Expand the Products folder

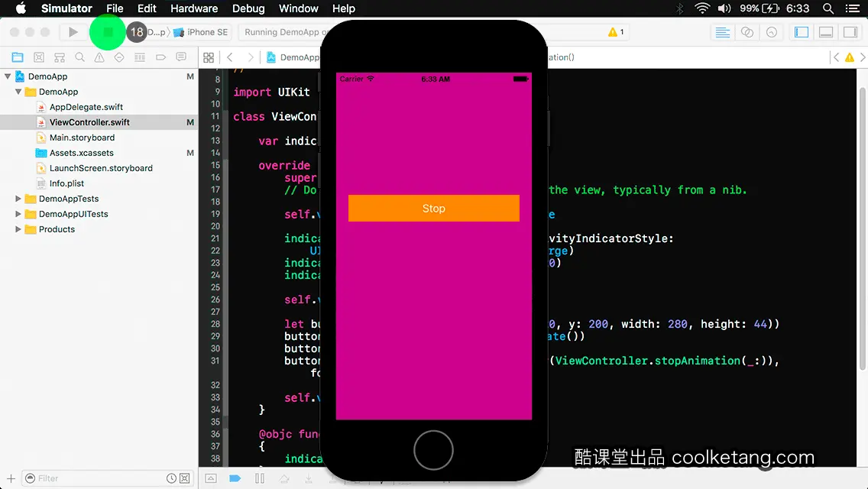18,228
